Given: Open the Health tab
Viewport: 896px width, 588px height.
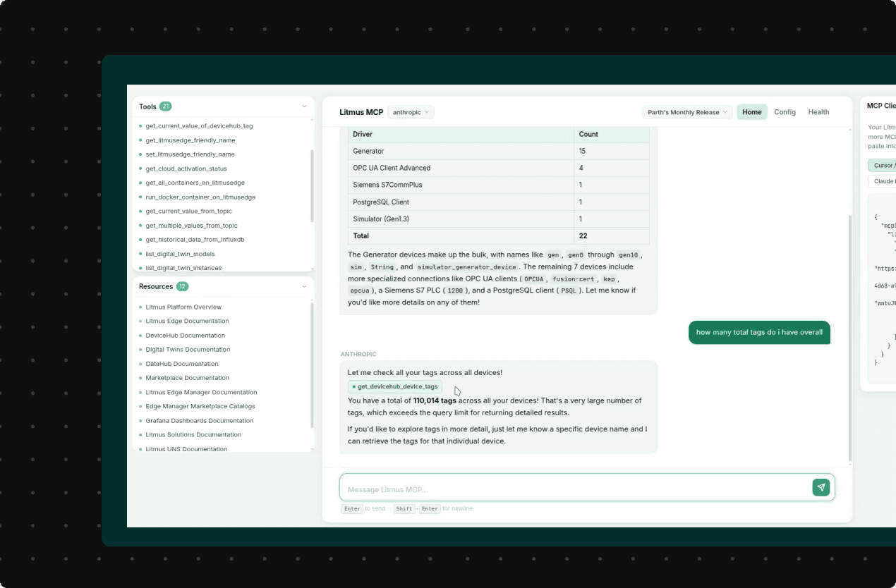Looking at the screenshot, I should click(x=818, y=112).
